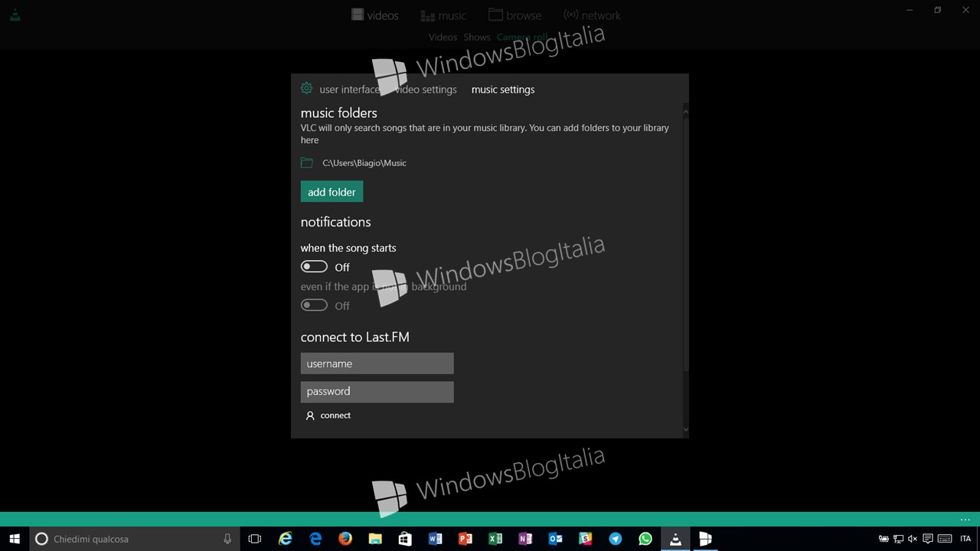Open Excel from the taskbar
This screenshot has height=551, width=980.
click(495, 539)
